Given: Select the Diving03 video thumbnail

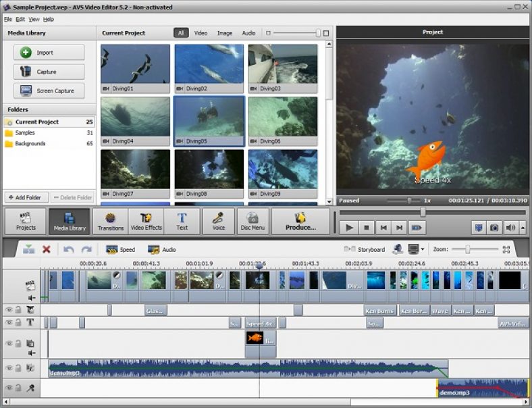Looking at the screenshot, I should coord(282,67).
